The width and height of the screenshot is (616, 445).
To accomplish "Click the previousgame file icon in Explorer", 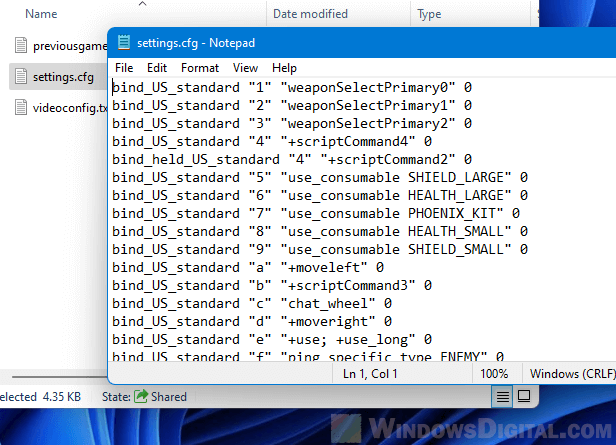I will tap(21, 45).
